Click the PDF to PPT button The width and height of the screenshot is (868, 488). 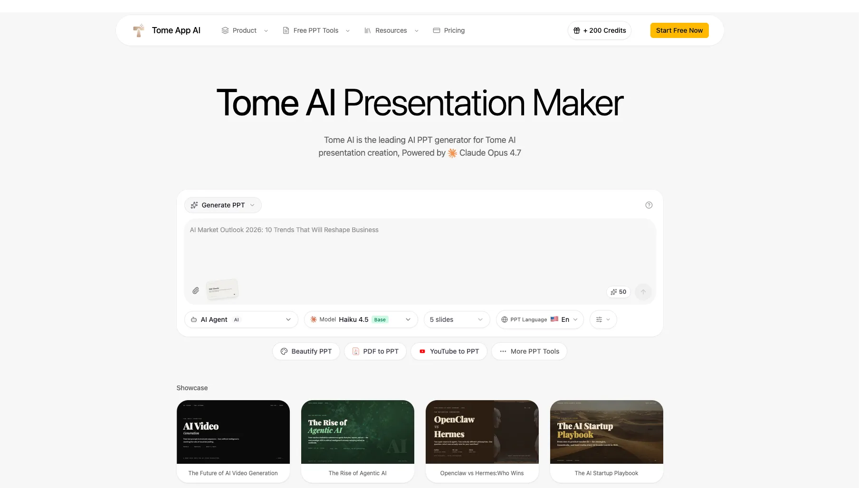375,351
